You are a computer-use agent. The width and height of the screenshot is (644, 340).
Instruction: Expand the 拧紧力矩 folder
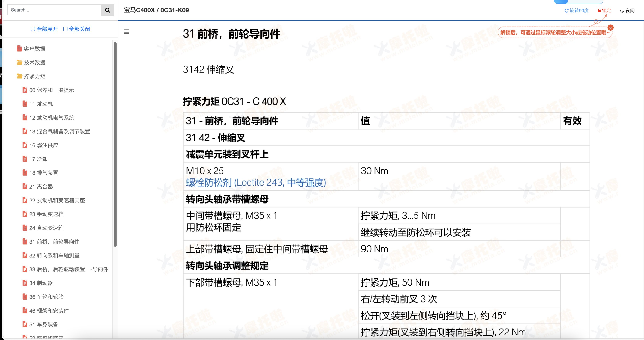[34, 76]
